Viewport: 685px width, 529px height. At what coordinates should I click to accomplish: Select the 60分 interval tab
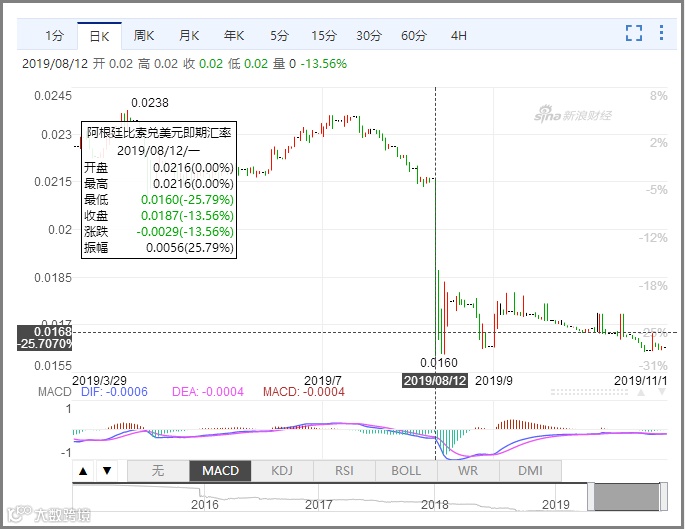point(414,35)
